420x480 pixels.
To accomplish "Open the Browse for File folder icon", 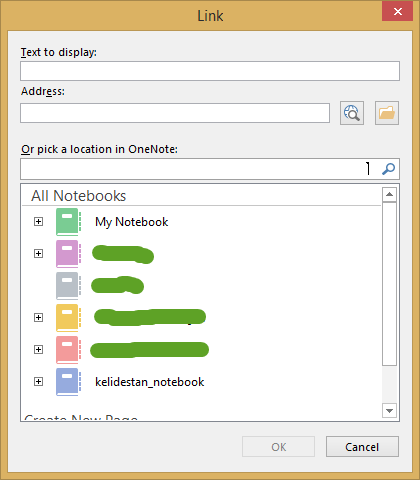I will 387,113.
